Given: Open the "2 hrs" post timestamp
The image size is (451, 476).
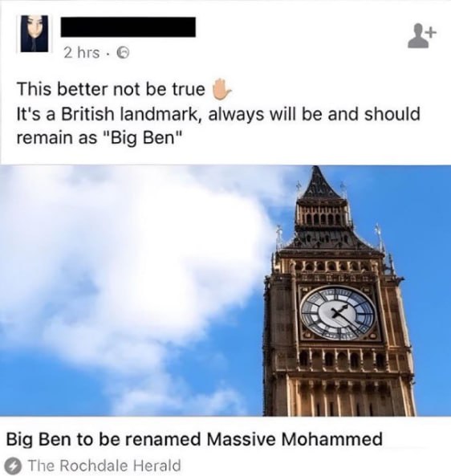Looking at the screenshot, I should (x=81, y=53).
